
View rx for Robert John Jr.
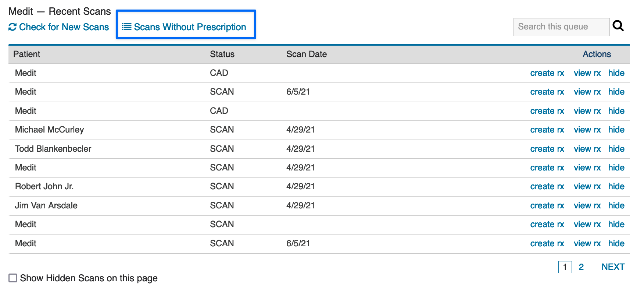coord(587,186)
